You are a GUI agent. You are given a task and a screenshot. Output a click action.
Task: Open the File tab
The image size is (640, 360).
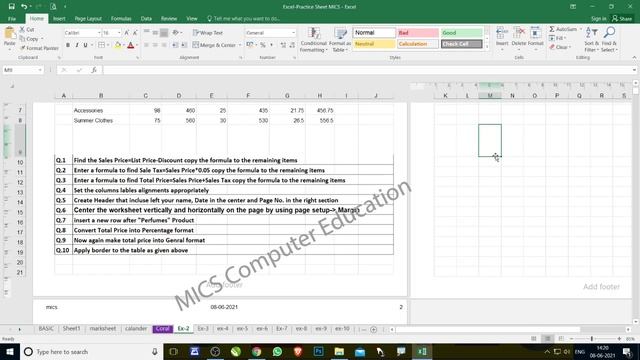[x=12, y=19]
